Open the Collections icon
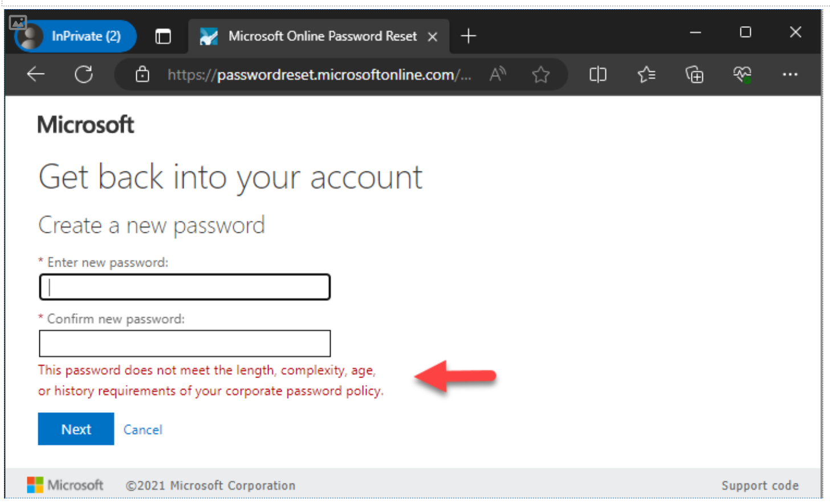This screenshot has height=504, width=830. coord(694,74)
